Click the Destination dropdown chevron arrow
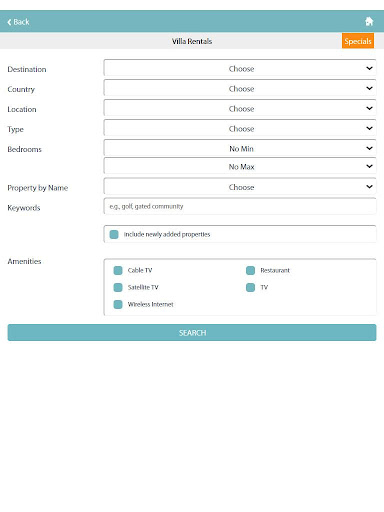Image resolution: width=384 pixels, height=512 pixels. pos(369,68)
